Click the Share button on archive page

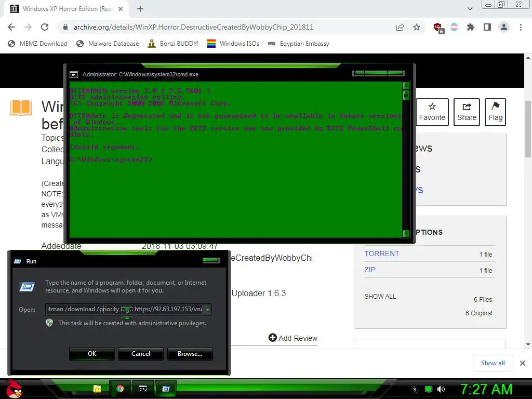point(467,112)
